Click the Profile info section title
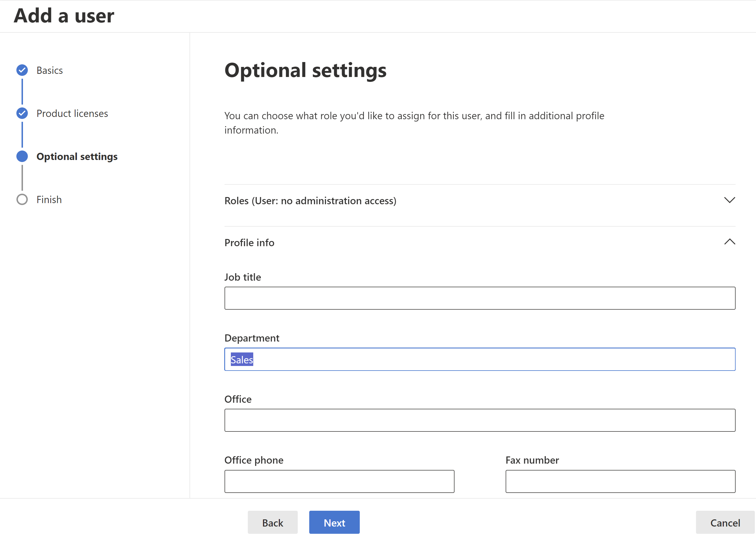Image resolution: width=756 pixels, height=534 pixels. pos(249,243)
